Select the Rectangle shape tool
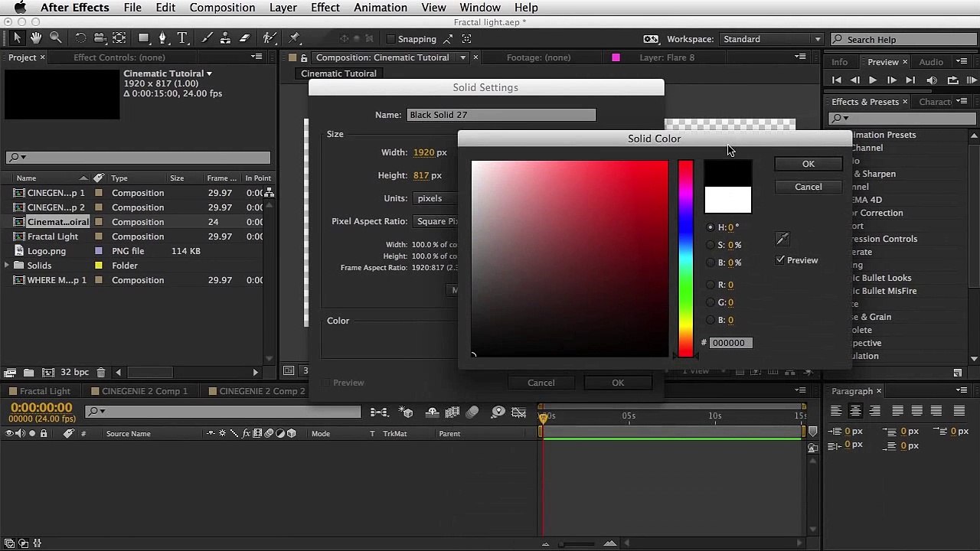Viewport: 980px width, 551px height. [144, 37]
